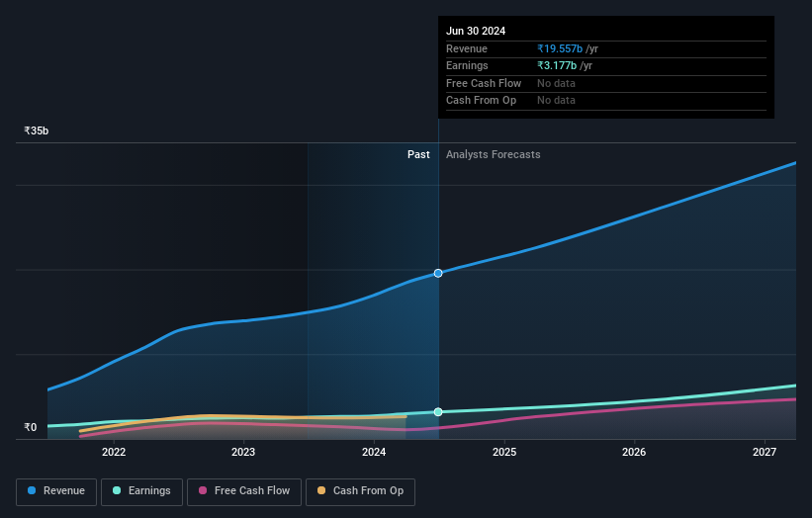Click the ₹3.177b earnings value in tooltip

pyautogui.click(x=557, y=65)
